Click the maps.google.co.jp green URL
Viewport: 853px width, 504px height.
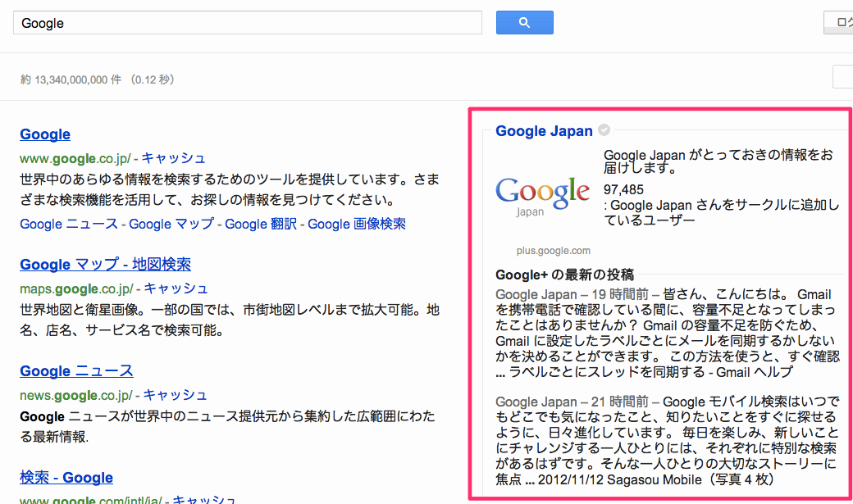[76, 288]
